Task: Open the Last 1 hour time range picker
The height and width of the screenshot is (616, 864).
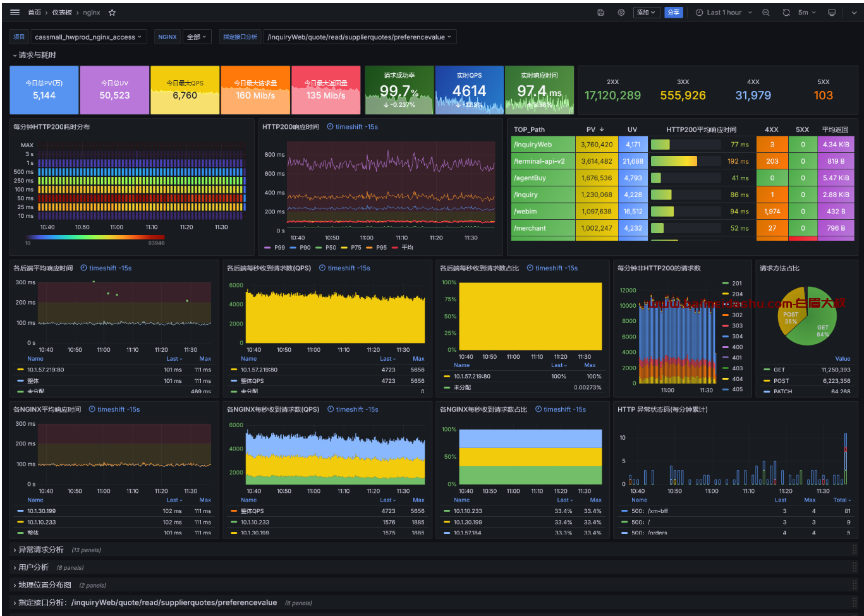Action: [x=724, y=13]
